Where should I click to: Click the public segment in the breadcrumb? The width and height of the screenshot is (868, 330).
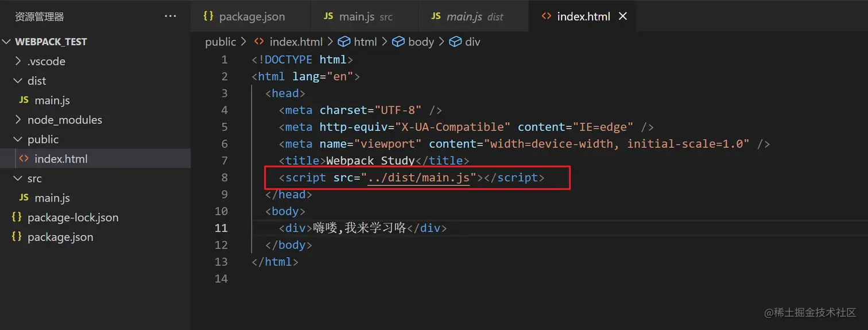pyautogui.click(x=220, y=42)
